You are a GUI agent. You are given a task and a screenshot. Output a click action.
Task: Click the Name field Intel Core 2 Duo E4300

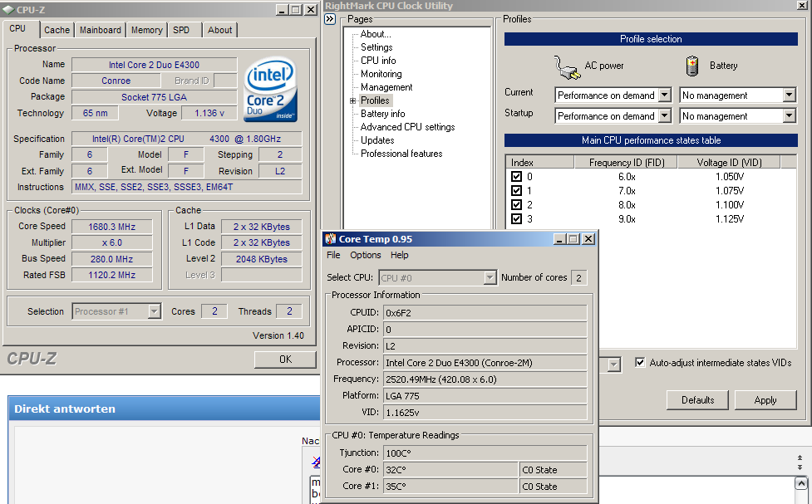[154, 65]
